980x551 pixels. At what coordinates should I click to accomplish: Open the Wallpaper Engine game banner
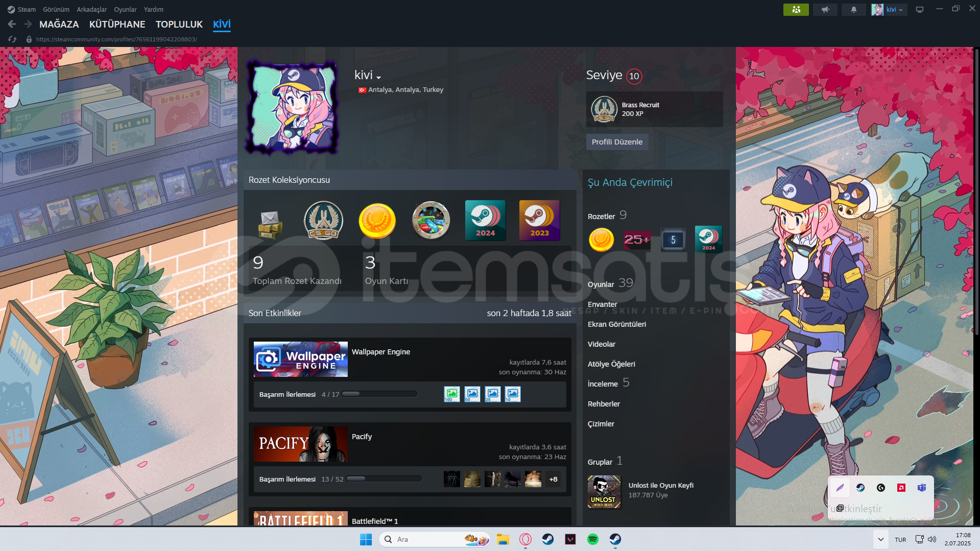click(x=301, y=359)
